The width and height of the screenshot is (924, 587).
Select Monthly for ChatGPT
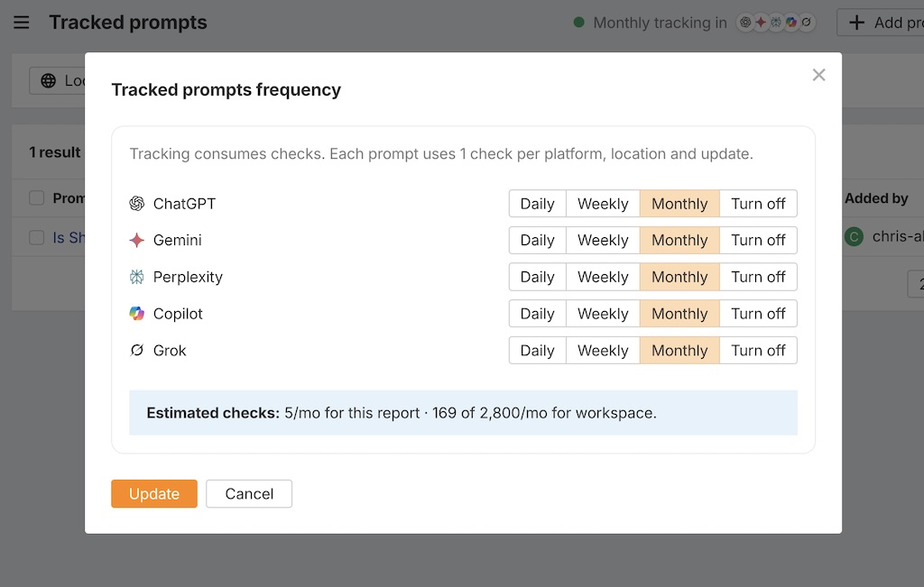(x=679, y=204)
